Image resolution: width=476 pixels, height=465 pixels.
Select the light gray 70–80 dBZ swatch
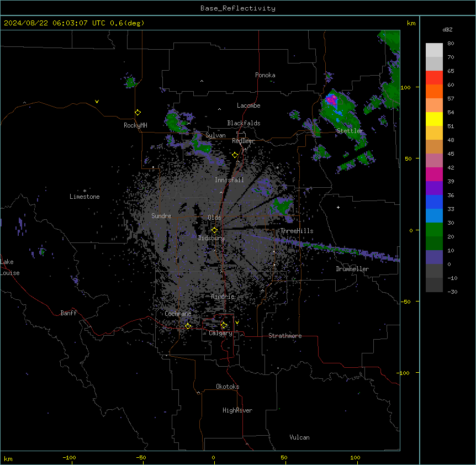434,50
